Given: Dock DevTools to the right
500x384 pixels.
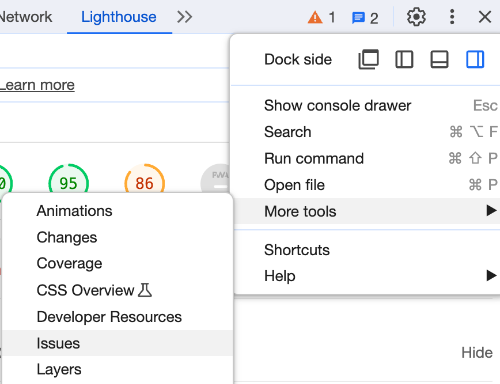Looking at the screenshot, I should (x=475, y=59).
